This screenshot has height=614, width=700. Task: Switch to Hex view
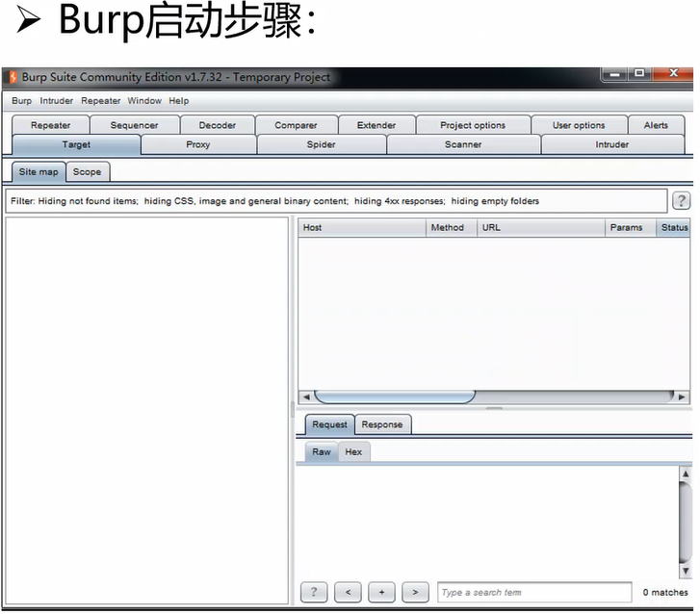(353, 452)
